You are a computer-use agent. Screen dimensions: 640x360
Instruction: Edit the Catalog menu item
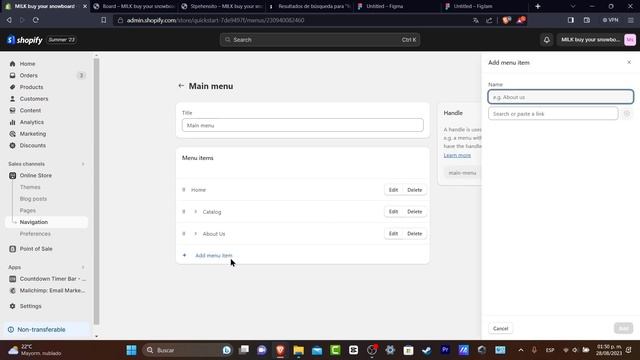click(x=393, y=211)
